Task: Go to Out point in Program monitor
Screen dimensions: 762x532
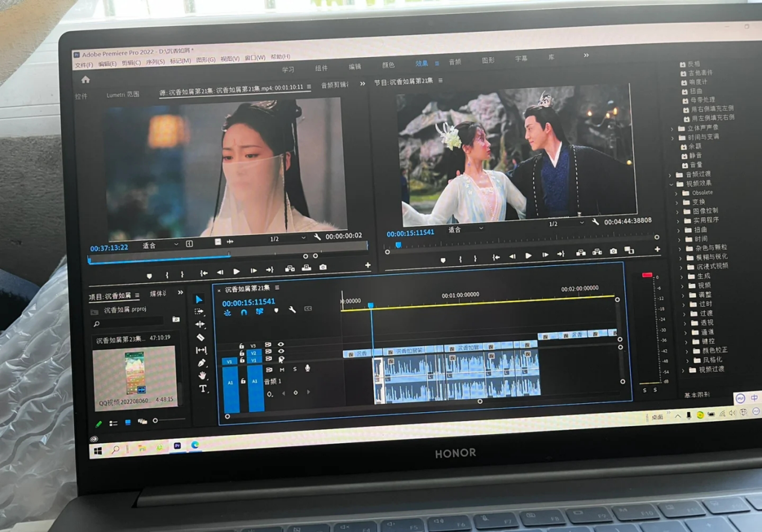Action: click(x=560, y=254)
